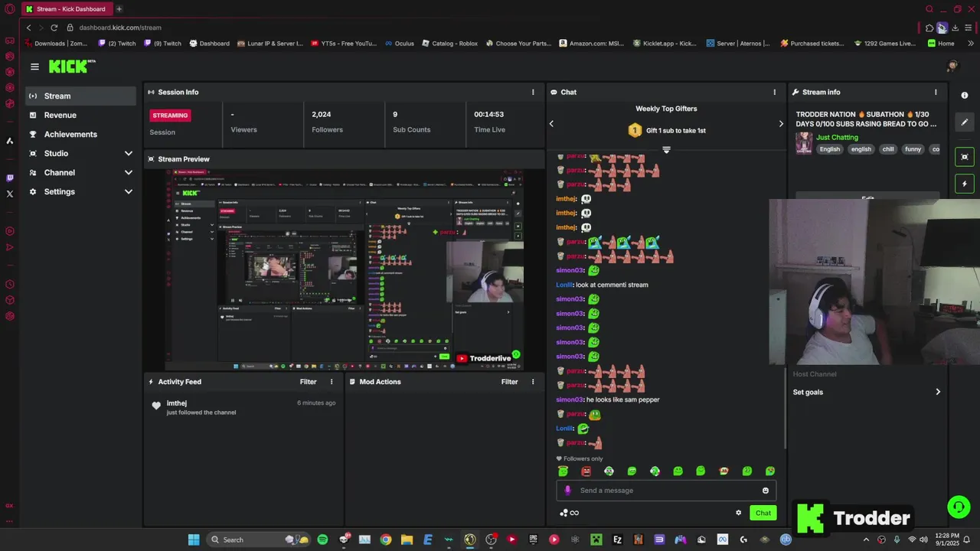Open Session Info panel options menu
Screen dimensions: 980x551
click(x=533, y=92)
